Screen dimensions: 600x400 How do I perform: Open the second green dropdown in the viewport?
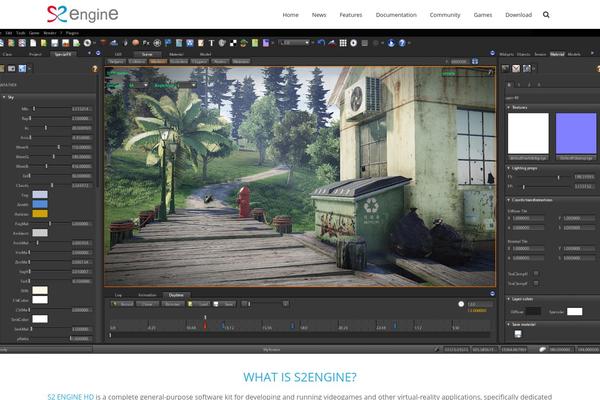pyautogui.click(x=188, y=85)
